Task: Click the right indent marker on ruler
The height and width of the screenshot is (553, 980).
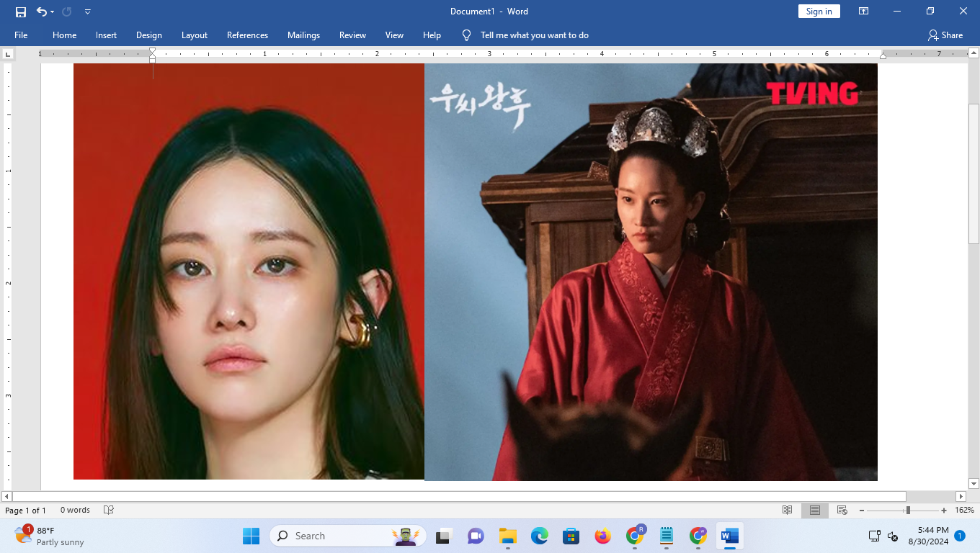Action: (883, 55)
